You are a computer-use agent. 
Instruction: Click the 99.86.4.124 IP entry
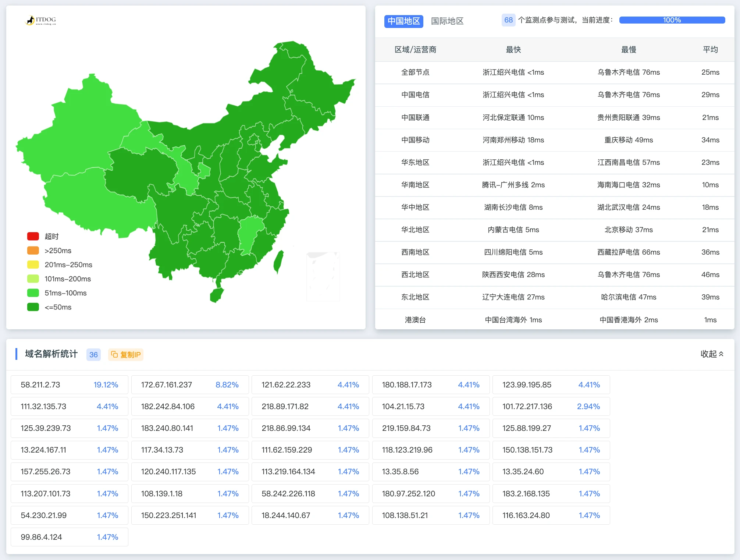pyautogui.click(x=41, y=537)
